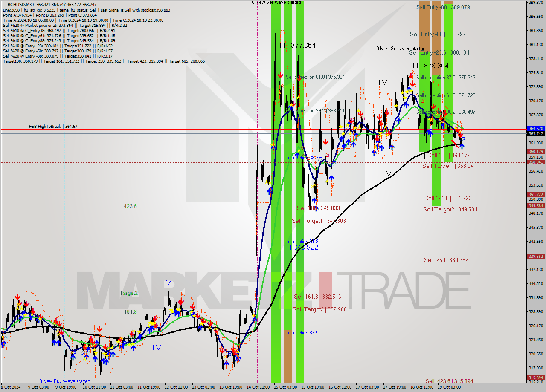Click the green '161.8' label
546x392 pixels.
click(131, 312)
